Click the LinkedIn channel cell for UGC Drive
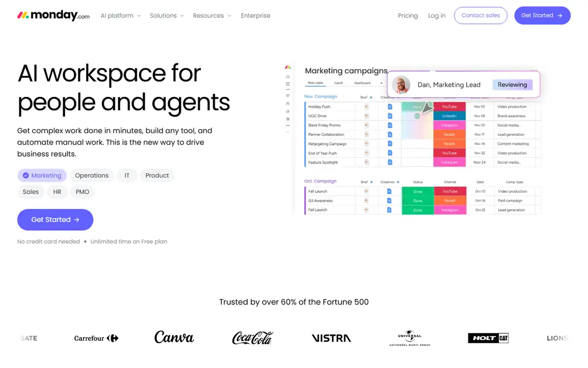588x368 pixels. (449, 116)
